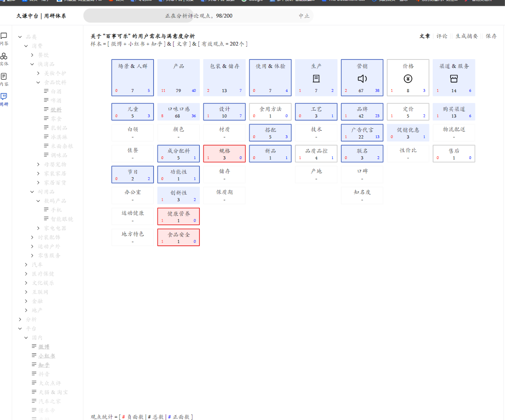The height and width of the screenshot is (420, 505).
Task: Deselect the 知乎 platform filter
Action: pos(44,365)
